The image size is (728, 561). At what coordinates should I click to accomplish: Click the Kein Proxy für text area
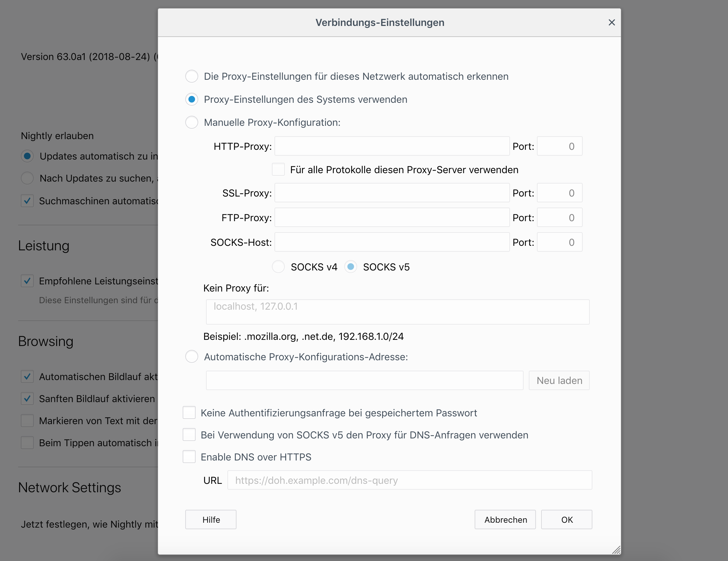click(x=397, y=312)
